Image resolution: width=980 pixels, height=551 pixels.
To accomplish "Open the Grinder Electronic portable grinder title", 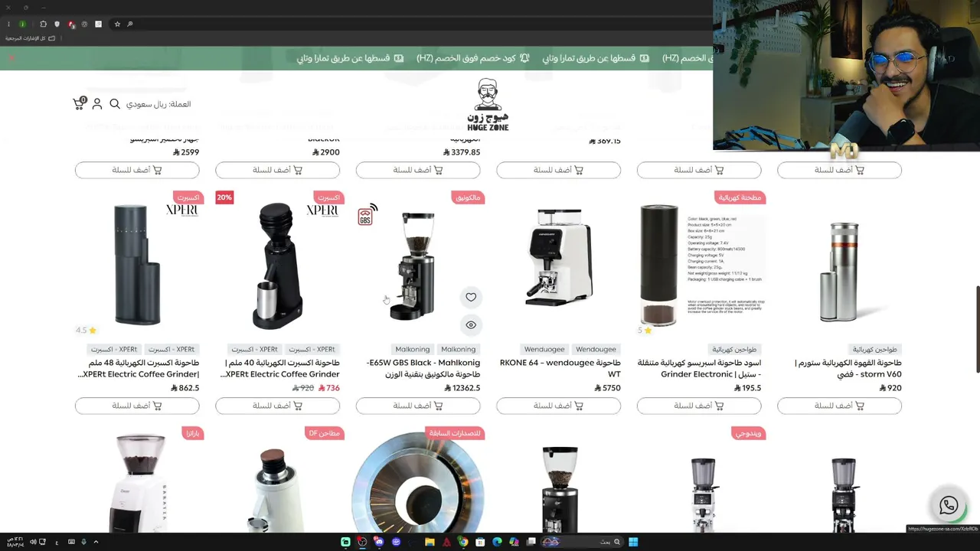I will click(699, 368).
